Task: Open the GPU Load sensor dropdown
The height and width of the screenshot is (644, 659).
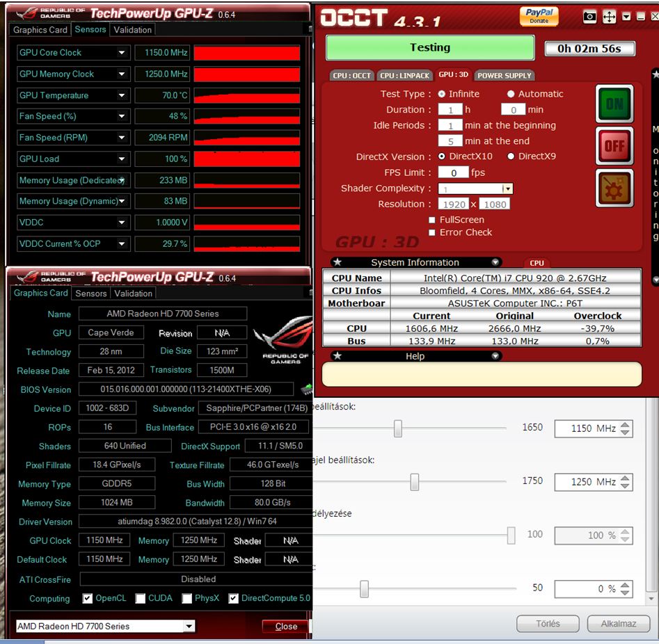Action: coord(122,159)
